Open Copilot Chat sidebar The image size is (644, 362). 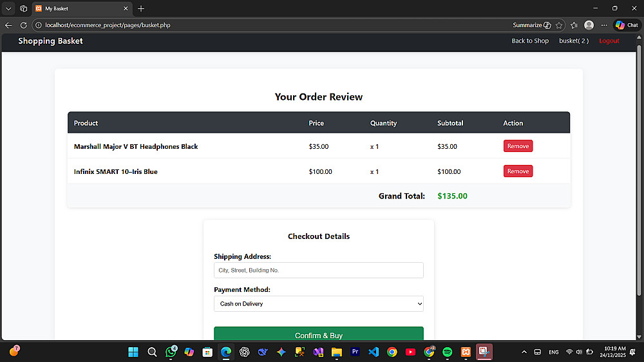627,25
